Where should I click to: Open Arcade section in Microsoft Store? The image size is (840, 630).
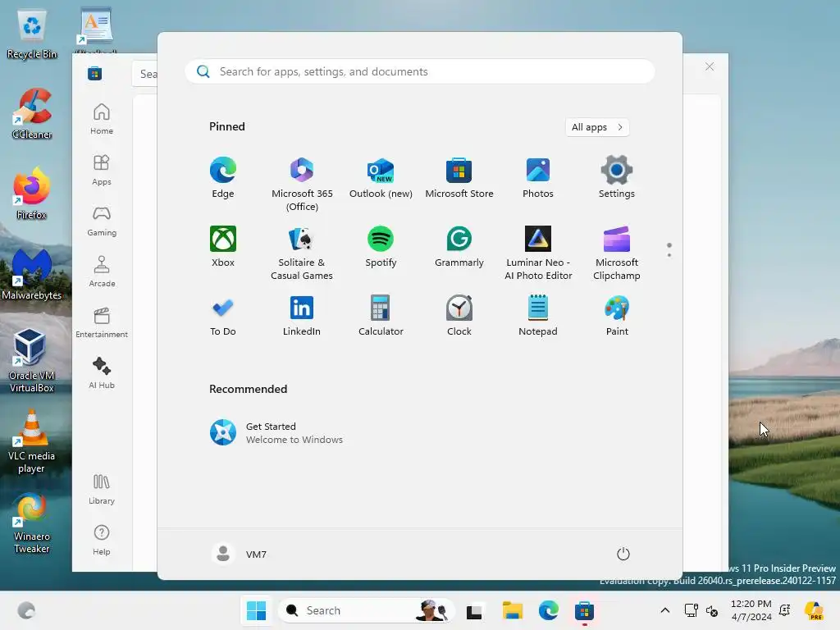point(102,272)
